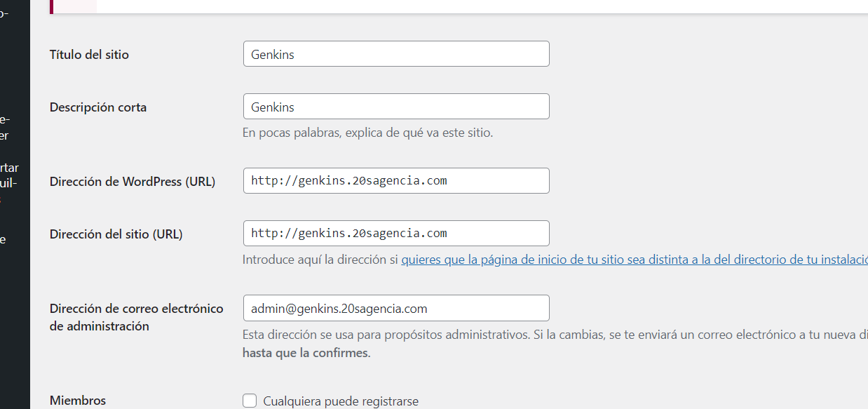Open the link about a different homepage address
868x409 pixels.
point(635,260)
